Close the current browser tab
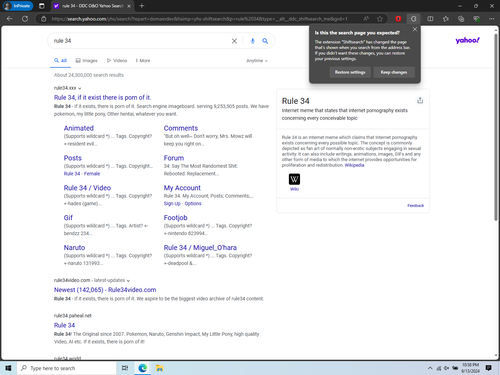This screenshot has height=375, width=500. (129, 6)
